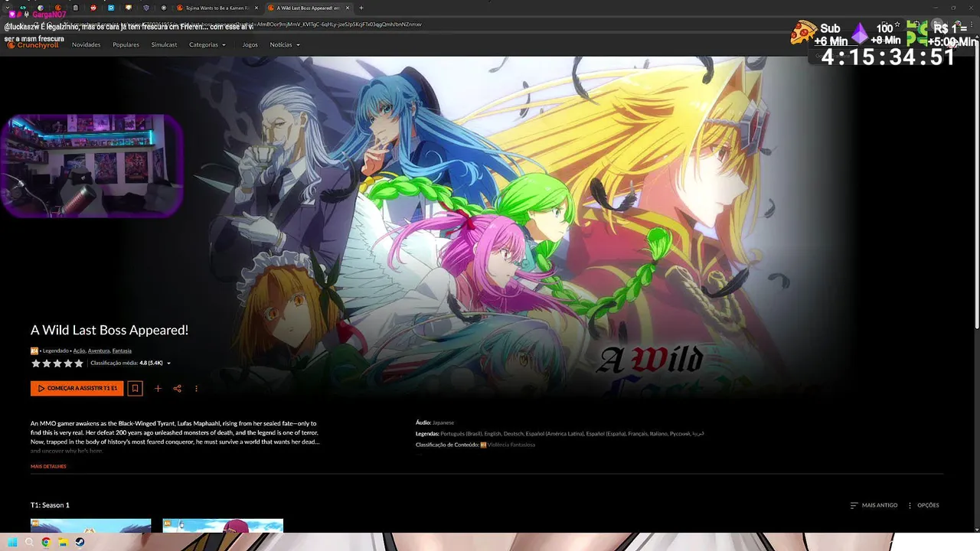
Task: Open the Novidades menu item
Action: coord(86,44)
